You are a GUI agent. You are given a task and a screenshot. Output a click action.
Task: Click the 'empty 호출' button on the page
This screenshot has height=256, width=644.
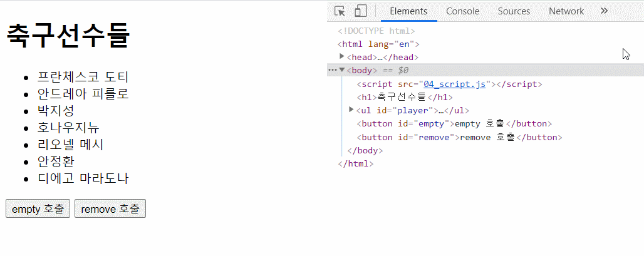(38, 209)
